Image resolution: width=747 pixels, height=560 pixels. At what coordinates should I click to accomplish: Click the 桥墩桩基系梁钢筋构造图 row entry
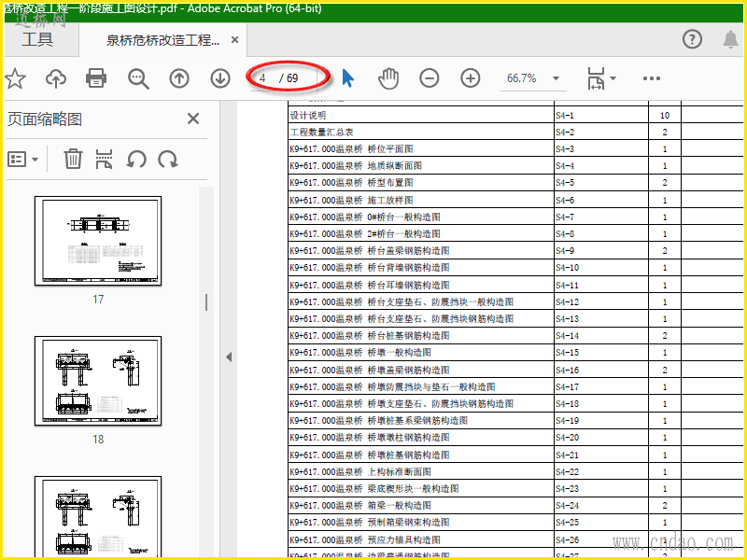click(x=379, y=421)
